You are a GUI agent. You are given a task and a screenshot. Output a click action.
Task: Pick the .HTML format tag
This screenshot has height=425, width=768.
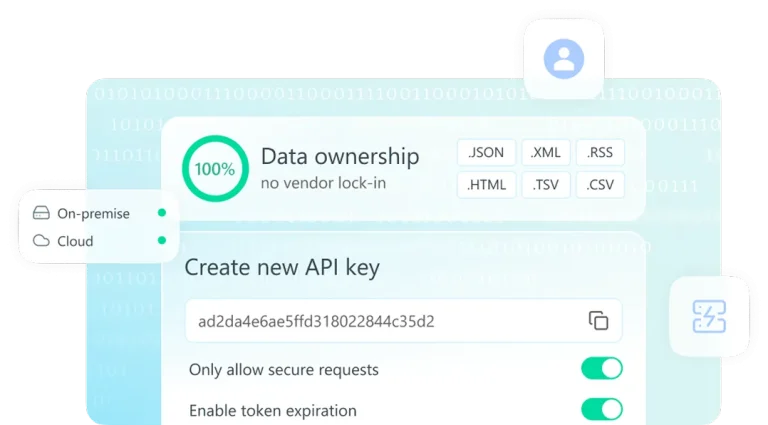click(x=486, y=185)
